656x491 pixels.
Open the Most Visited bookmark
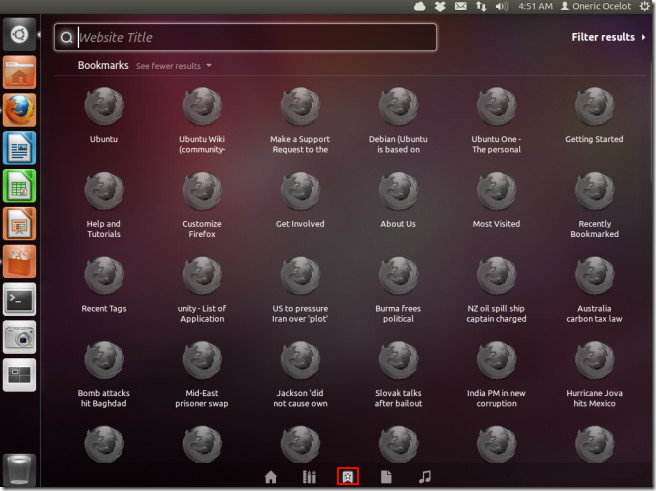coord(496,200)
